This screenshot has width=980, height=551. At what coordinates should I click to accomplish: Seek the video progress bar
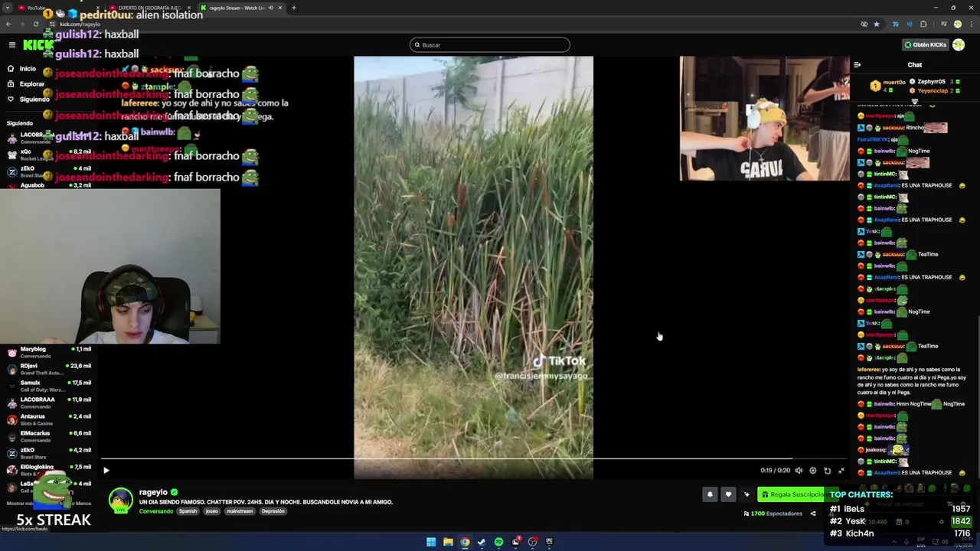473,459
